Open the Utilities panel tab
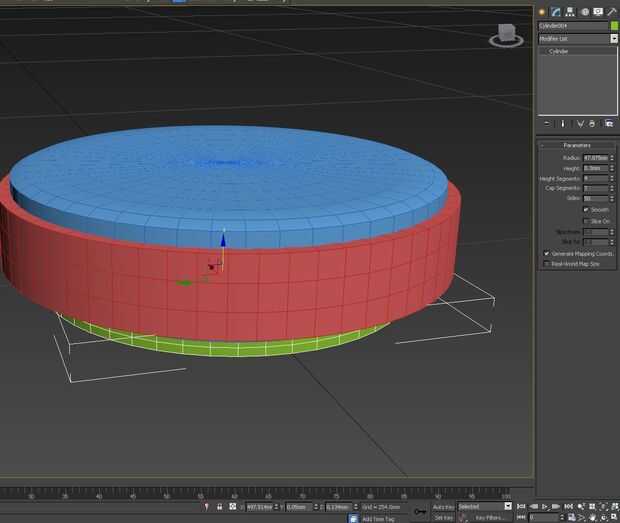620x523 pixels. click(611, 10)
